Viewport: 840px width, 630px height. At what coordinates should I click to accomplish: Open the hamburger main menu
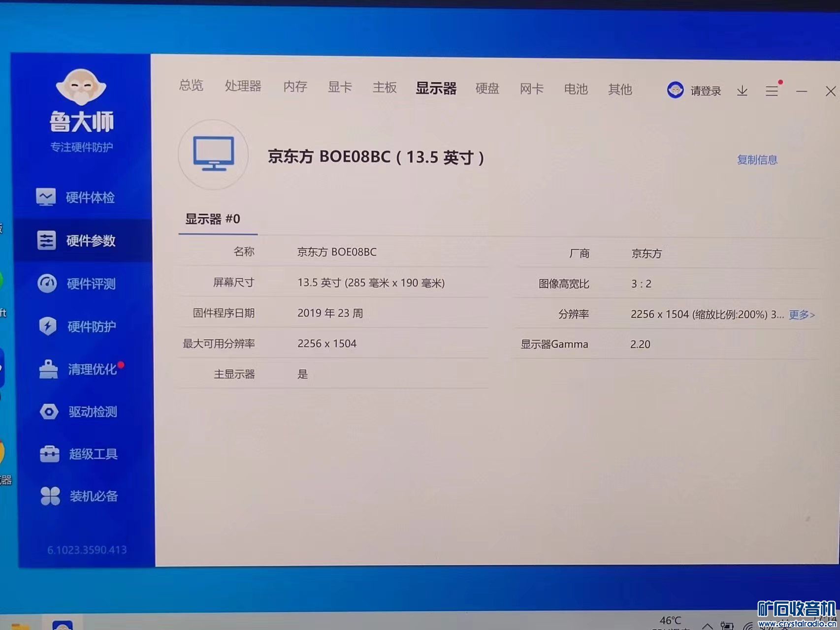(x=772, y=91)
